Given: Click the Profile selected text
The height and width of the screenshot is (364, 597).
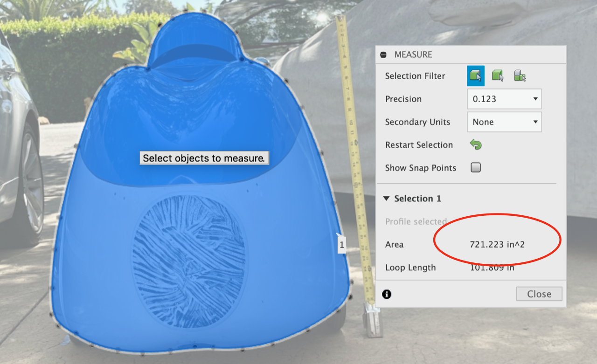Looking at the screenshot, I should 416,221.
